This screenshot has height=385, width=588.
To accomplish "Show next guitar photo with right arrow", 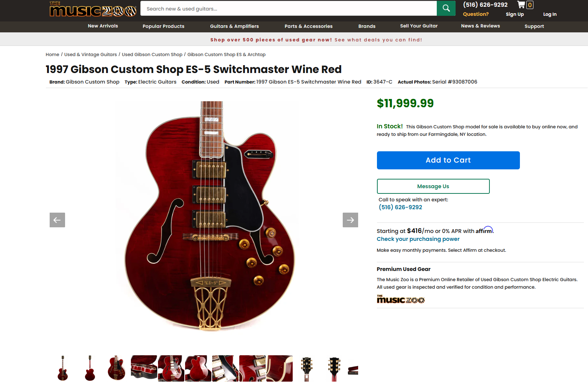I will pyautogui.click(x=350, y=220).
